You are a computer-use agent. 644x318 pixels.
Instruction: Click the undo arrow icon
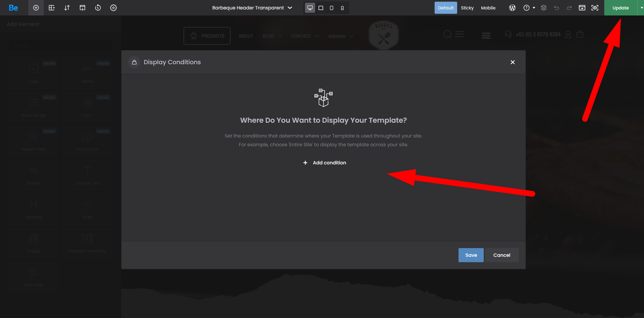click(556, 8)
